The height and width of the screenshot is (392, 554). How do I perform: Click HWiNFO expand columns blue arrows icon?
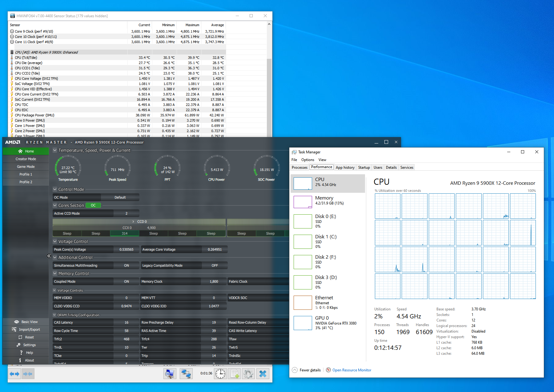tap(15, 374)
